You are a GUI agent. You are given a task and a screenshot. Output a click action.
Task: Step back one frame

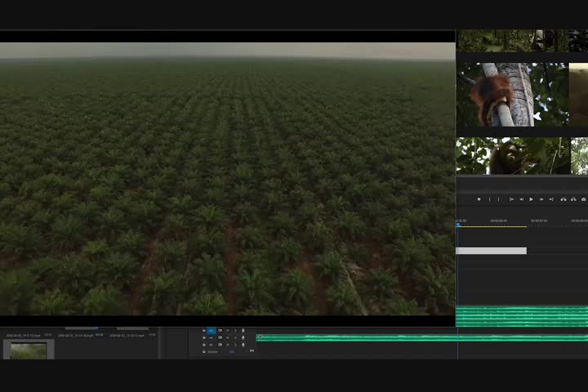click(x=521, y=199)
